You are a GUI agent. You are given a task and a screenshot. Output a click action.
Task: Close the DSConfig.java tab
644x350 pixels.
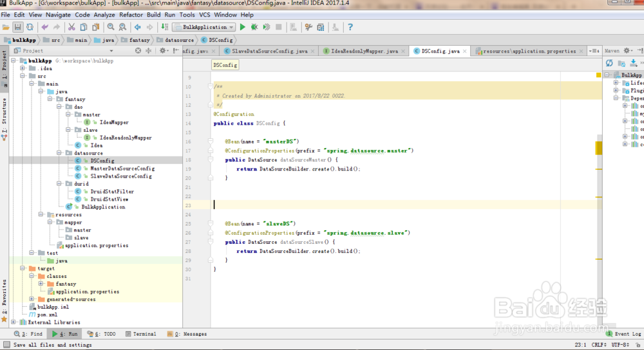click(464, 51)
